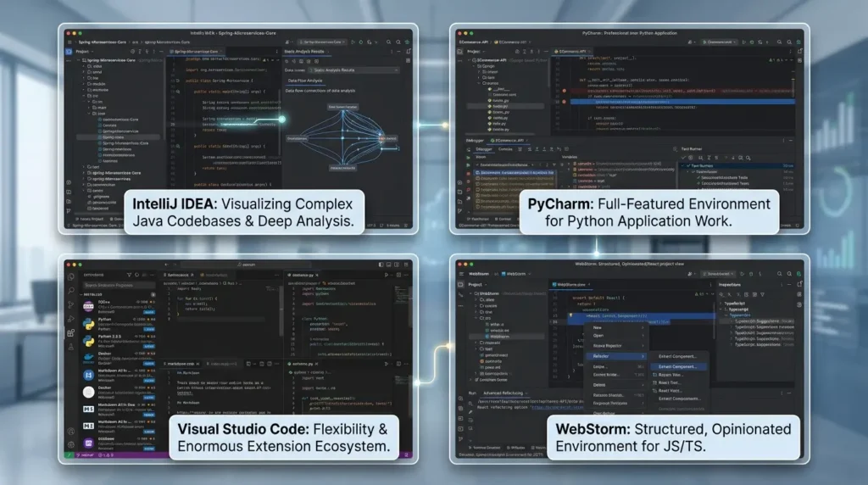The image size is (868, 485).
Task: Click vertical scrollbar in VS Code top-left editor
Action: click(x=281, y=310)
